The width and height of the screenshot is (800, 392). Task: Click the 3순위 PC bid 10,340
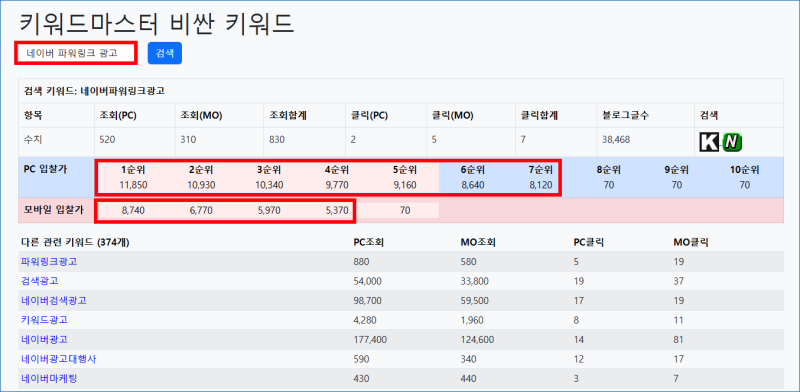click(269, 185)
